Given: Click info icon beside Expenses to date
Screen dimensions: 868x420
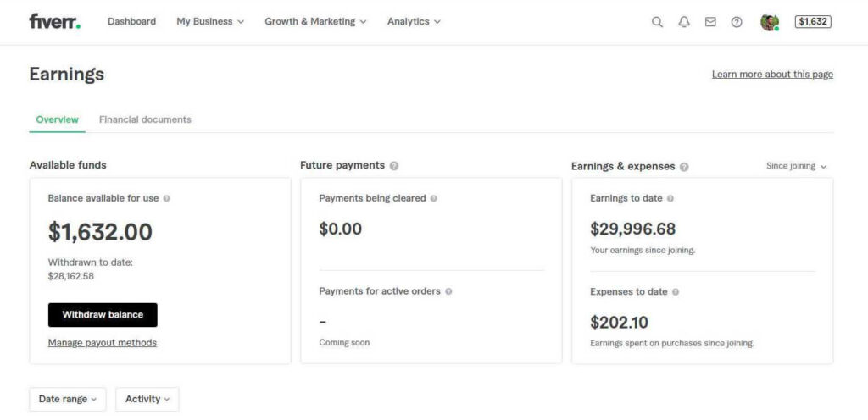Looking at the screenshot, I should pos(676,292).
